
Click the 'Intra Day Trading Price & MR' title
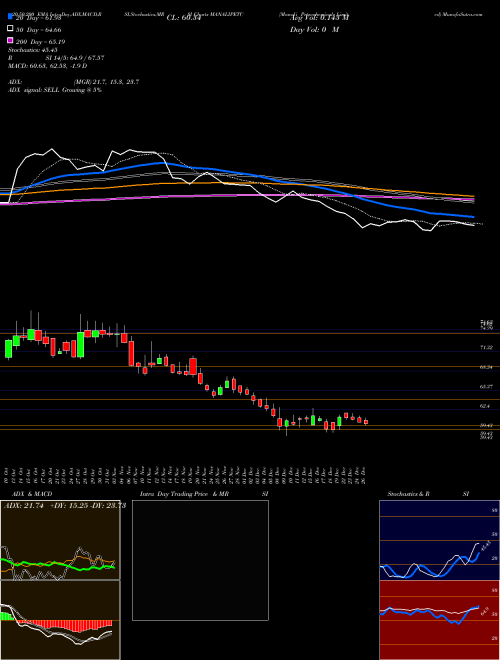tap(184, 494)
